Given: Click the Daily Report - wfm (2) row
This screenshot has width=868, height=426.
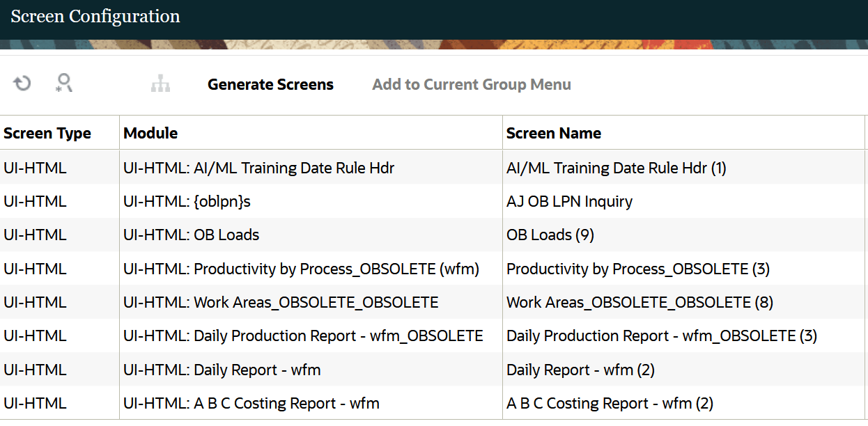Looking at the screenshot, I should click(580, 370).
